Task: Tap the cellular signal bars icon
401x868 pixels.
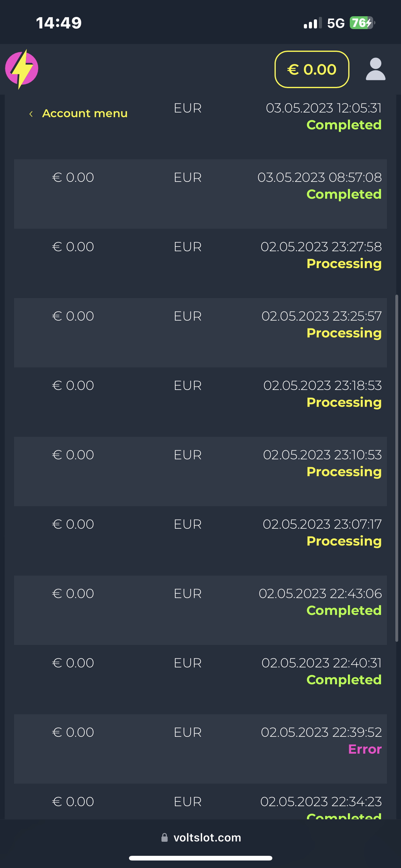Action: pos(312,23)
